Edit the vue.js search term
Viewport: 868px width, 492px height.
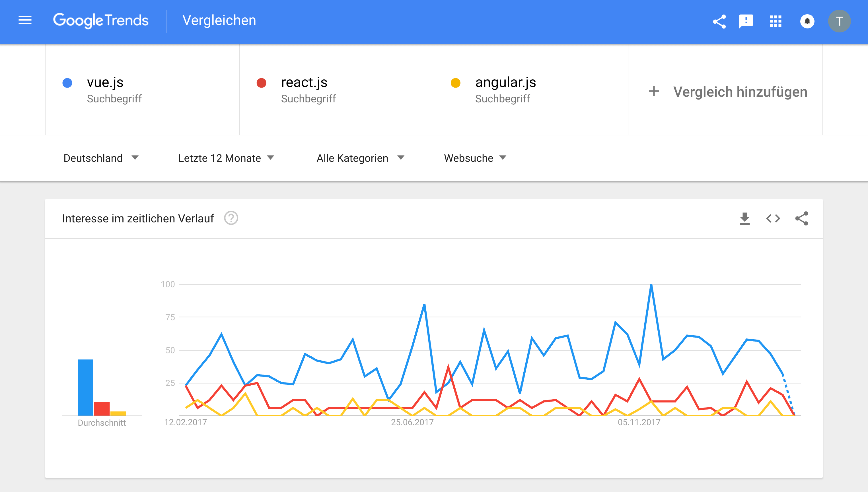pyautogui.click(x=105, y=82)
